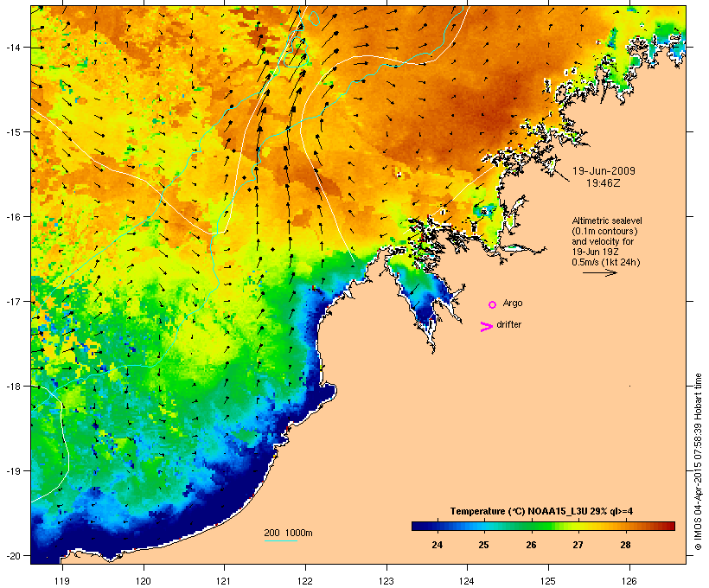Click the date label 19-Jun-2009
This screenshot has height=588, width=709.
[604, 171]
